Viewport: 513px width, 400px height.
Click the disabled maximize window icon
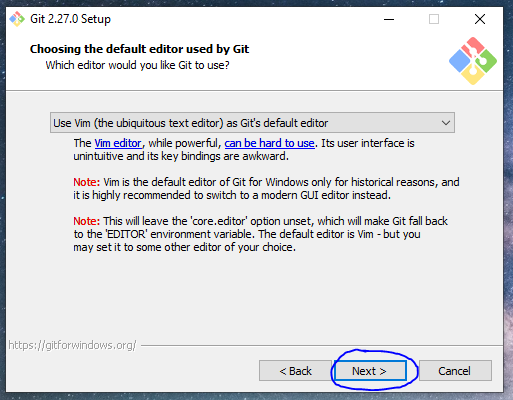[x=434, y=19]
